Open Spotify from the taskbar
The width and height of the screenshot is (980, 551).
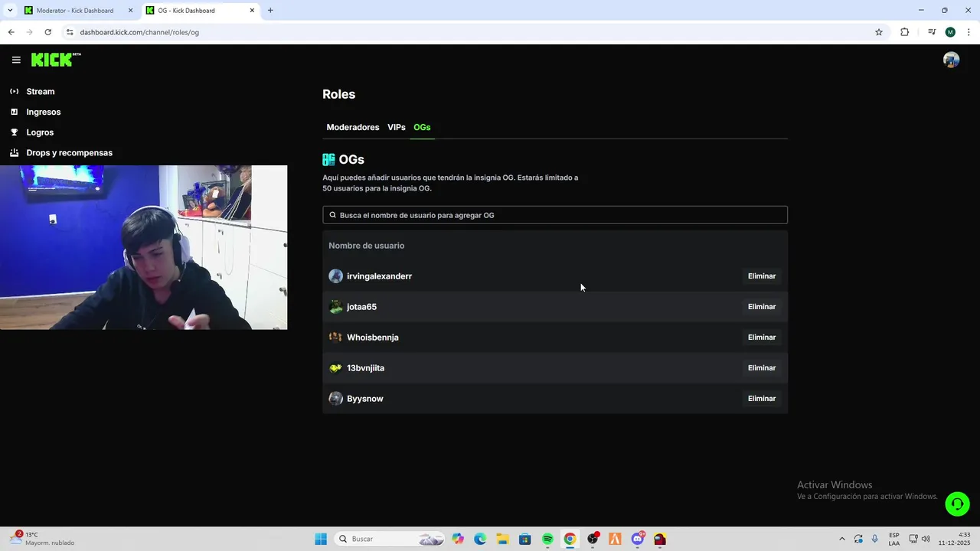click(x=547, y=539)
